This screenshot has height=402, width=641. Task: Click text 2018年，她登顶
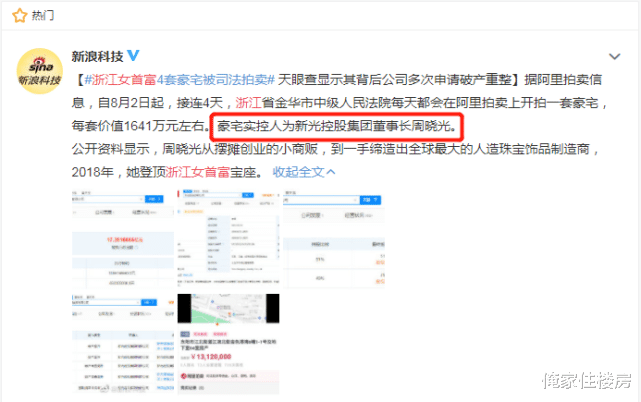point(119,172)
